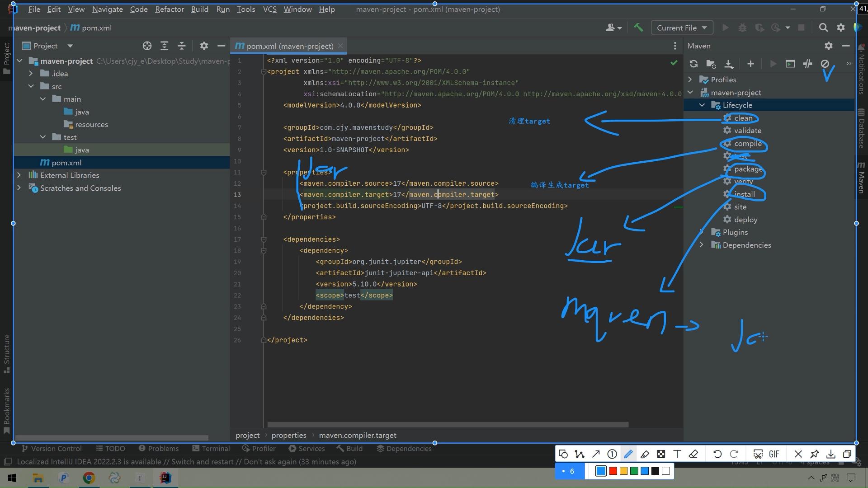Click Download Sources and Documentation icon
868x488 pixels.
pos(729,64)
